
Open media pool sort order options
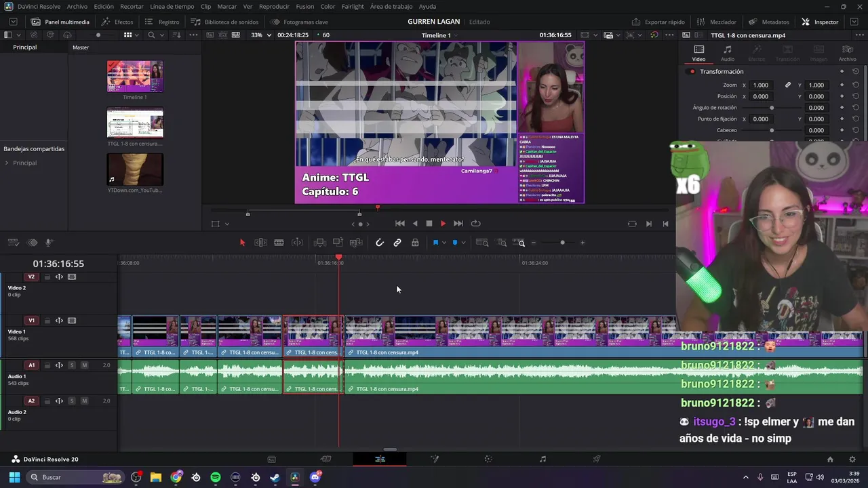click(x=176, y=35)
